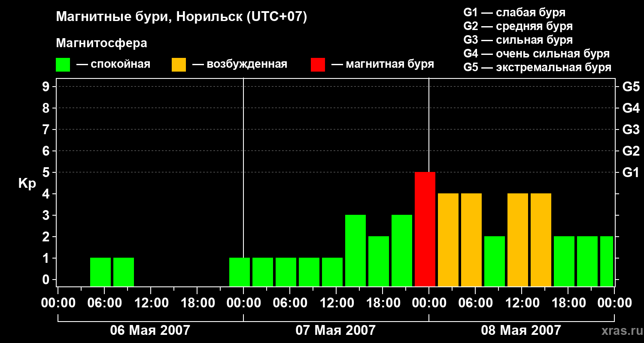Click the '8' value on Kp axis
644x343 pixels.
click(47, 108)
